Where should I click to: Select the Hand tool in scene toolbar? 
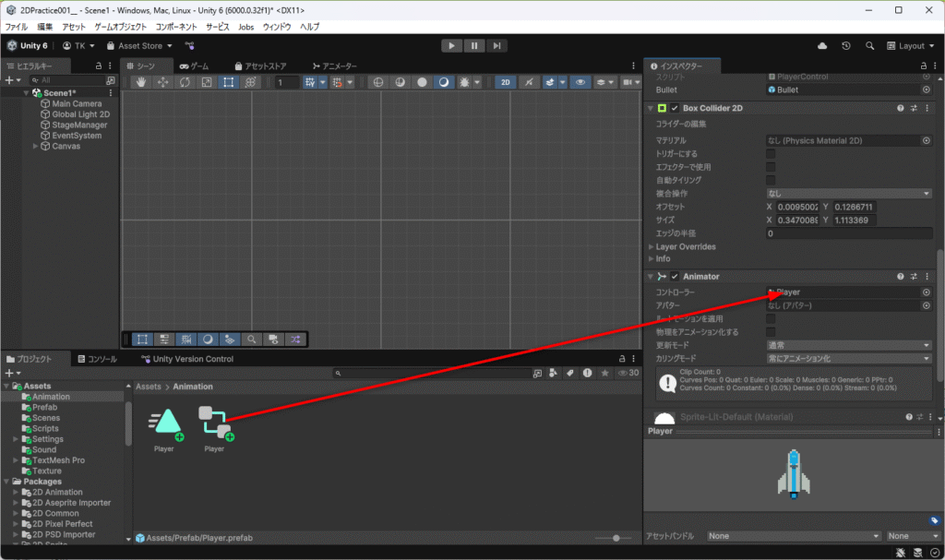[x=141, y=82]
